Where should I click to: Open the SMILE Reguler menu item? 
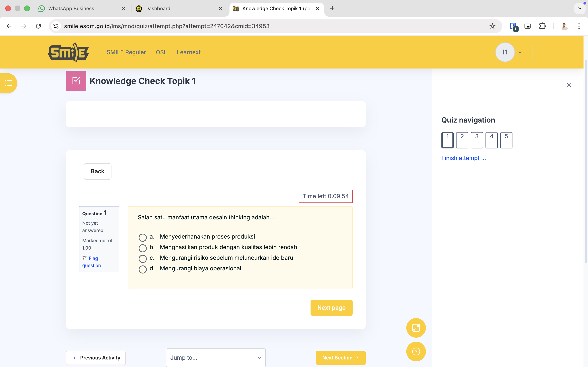[x=126, y=52]
